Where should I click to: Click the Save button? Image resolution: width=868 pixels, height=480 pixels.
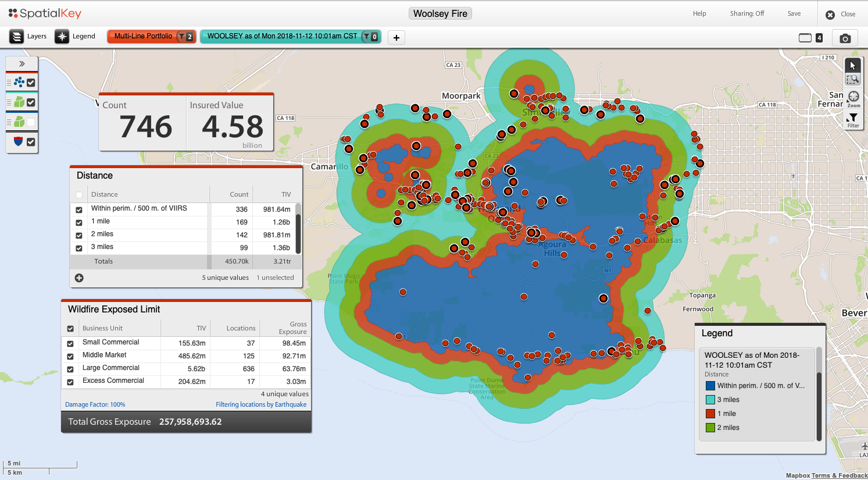(794, 13)
